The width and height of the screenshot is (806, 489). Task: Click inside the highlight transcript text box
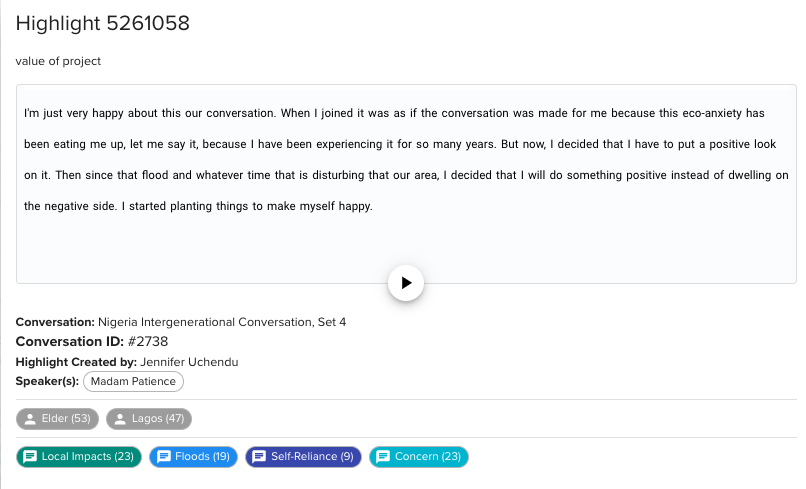point(406,184)
